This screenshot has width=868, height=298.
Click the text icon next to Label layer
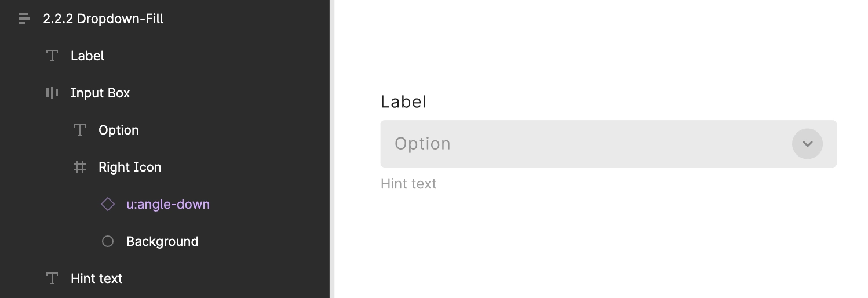tap(52, 56)
